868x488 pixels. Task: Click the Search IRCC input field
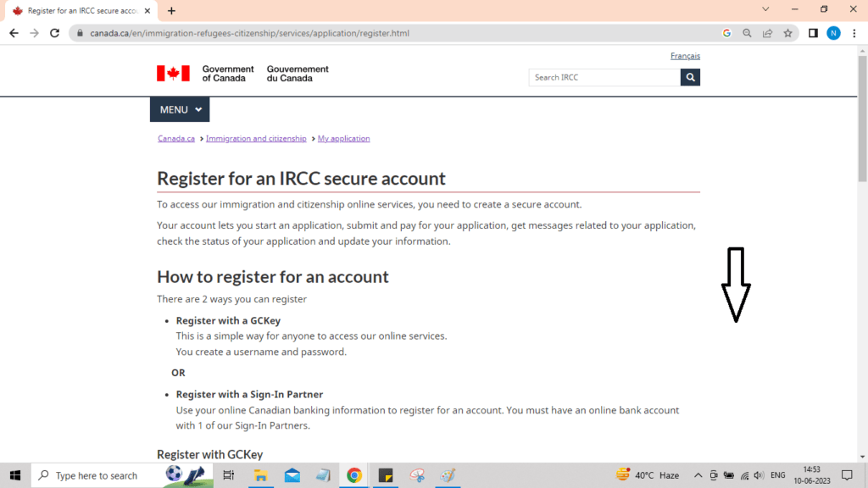tap(604, 77)
